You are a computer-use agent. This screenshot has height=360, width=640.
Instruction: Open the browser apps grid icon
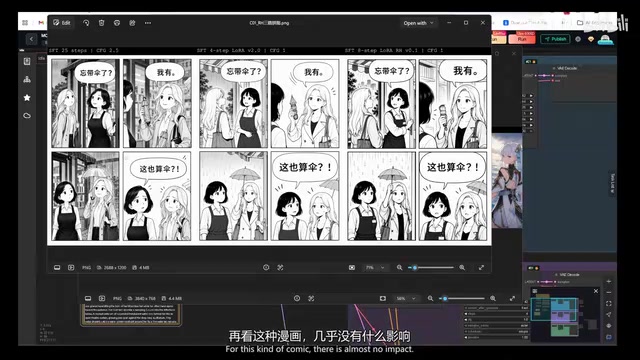point(25,23)
